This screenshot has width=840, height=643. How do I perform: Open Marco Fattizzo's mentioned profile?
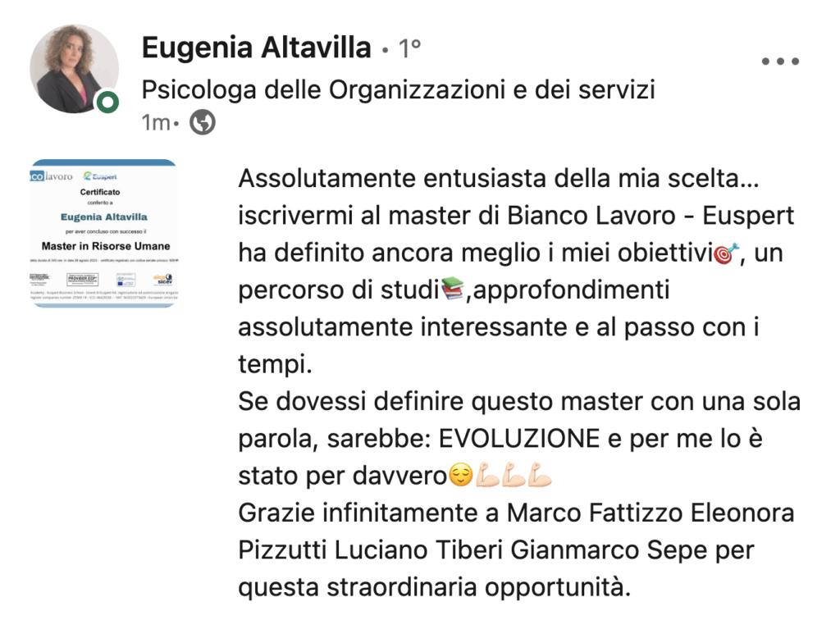pyautogui.click(x=594, y=513)
